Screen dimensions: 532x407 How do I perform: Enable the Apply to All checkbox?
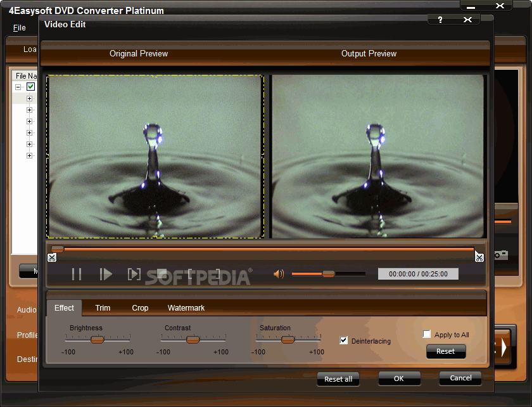426,334
